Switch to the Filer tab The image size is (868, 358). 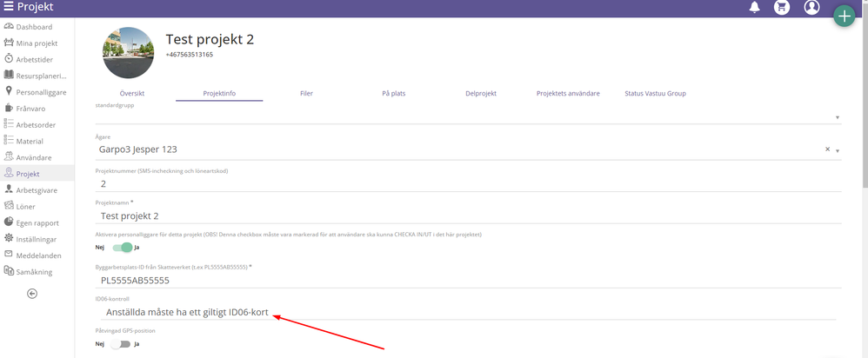[307, 94]
